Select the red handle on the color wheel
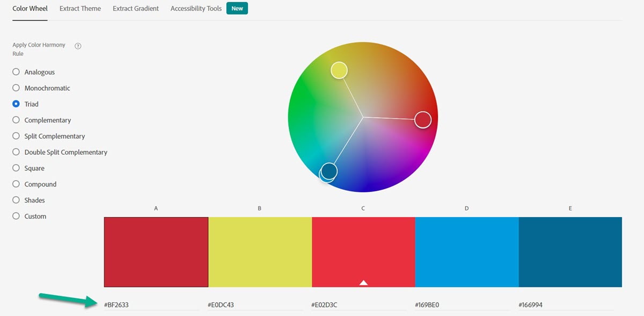Screen dimensions: 644x316 coord(423,119)
